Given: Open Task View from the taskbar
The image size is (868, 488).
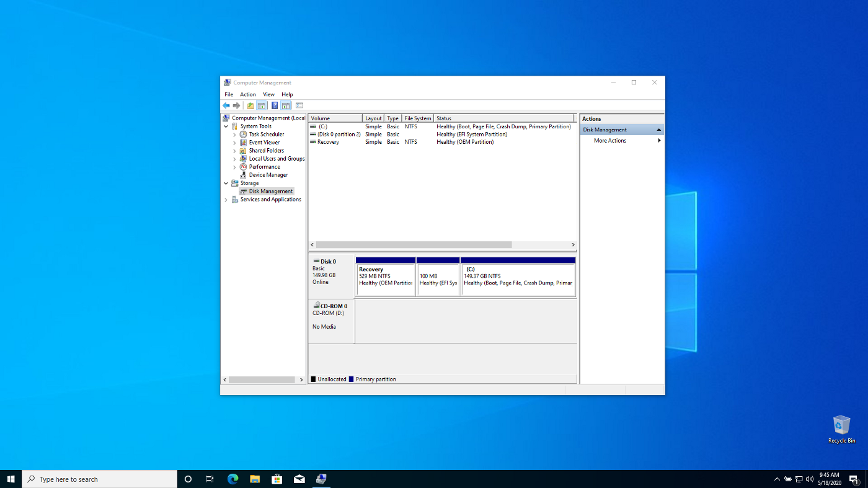Looking at the screenshot, I should (210, 479).
